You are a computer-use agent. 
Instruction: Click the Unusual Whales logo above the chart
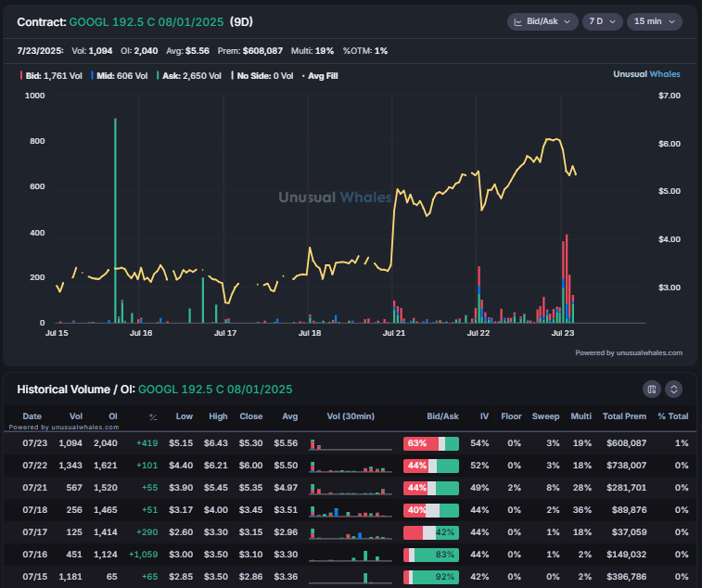click(646, 74)
